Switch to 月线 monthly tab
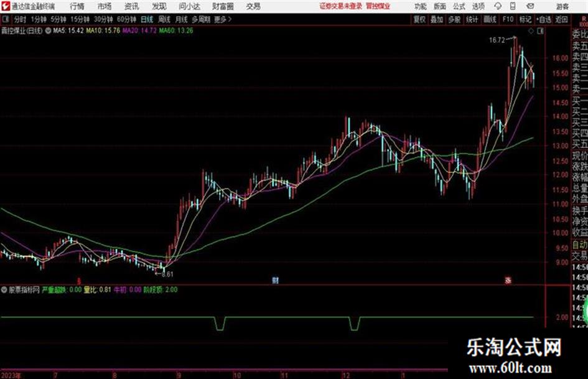Viewport: 588px width, 379px height. [x=182, y=19]
